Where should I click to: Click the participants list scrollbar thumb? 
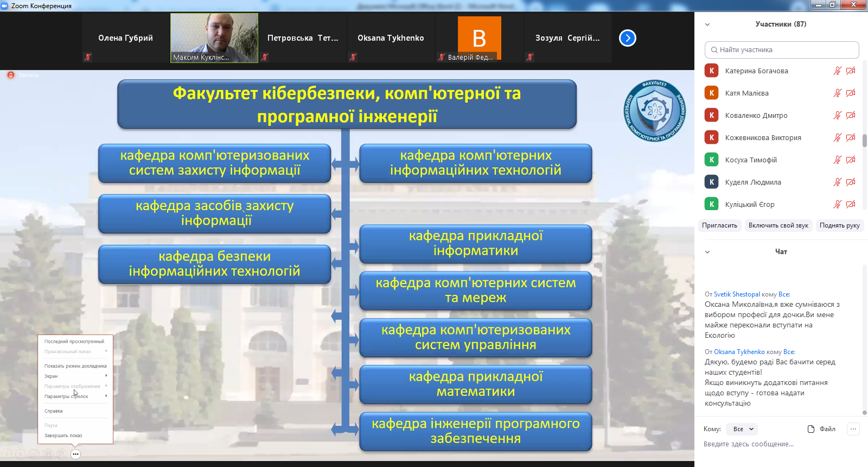click(864, 140)
